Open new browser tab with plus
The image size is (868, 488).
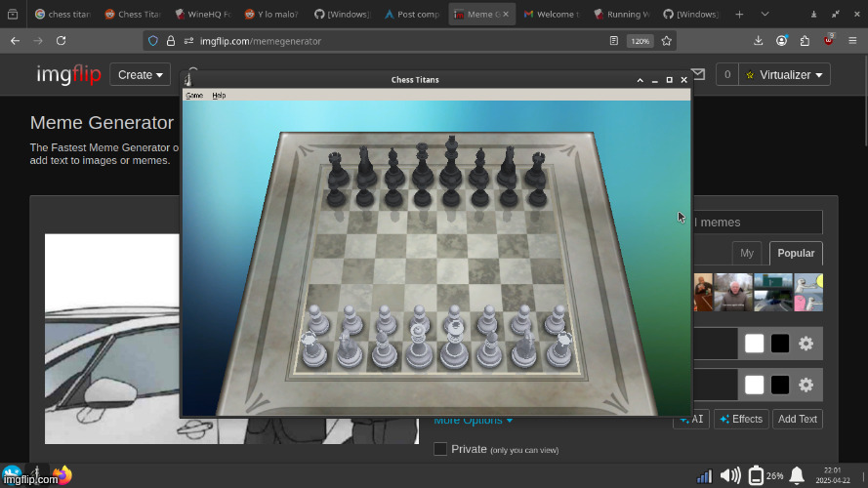739,15
